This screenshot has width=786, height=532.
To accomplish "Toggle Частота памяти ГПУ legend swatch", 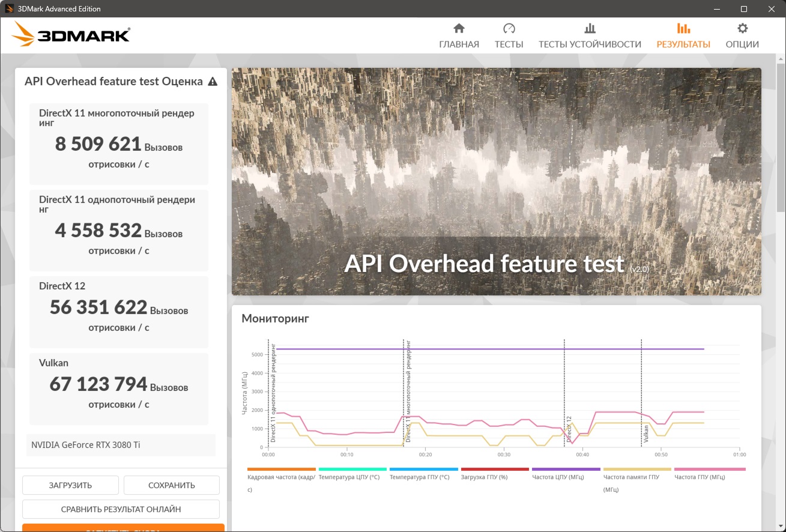I will click(637, 469).
